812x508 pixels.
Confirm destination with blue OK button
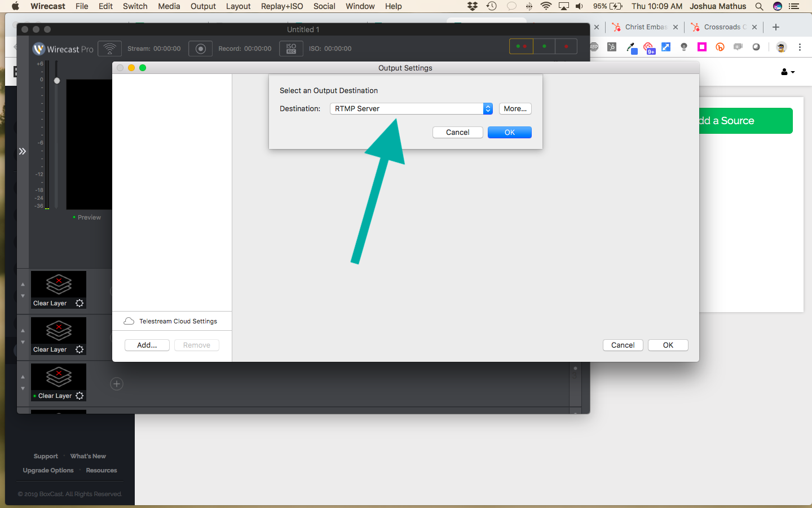(509, 133)
